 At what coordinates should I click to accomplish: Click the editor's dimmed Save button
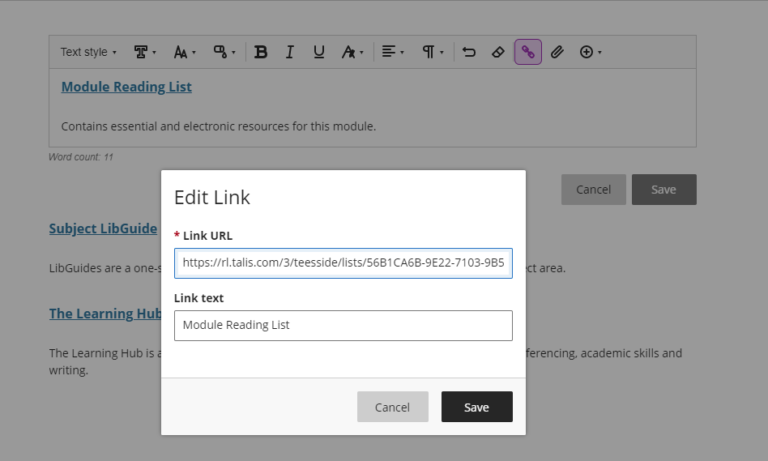(664, 190)
